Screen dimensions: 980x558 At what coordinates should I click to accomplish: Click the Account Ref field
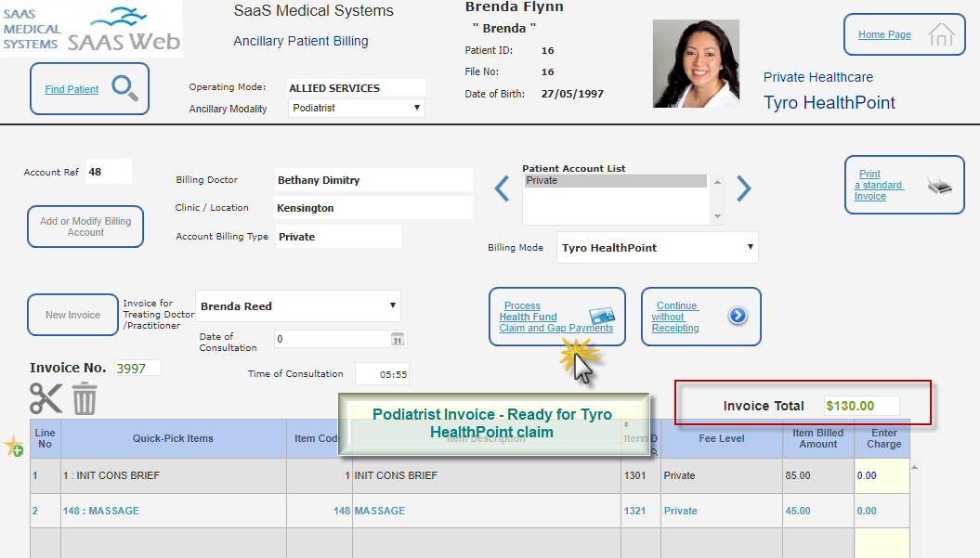(x=109, y=172)
